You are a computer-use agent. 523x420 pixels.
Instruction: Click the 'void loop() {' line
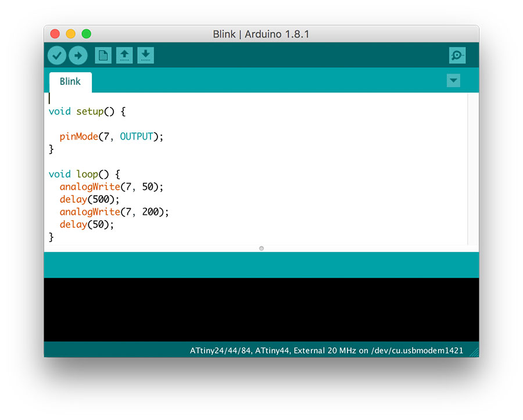click(x=84, y=174)
